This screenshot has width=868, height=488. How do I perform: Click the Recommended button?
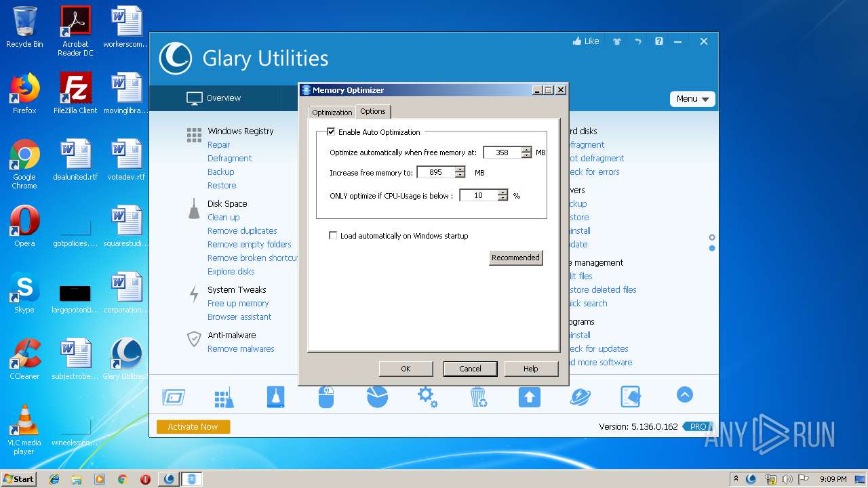click(516, 258)
